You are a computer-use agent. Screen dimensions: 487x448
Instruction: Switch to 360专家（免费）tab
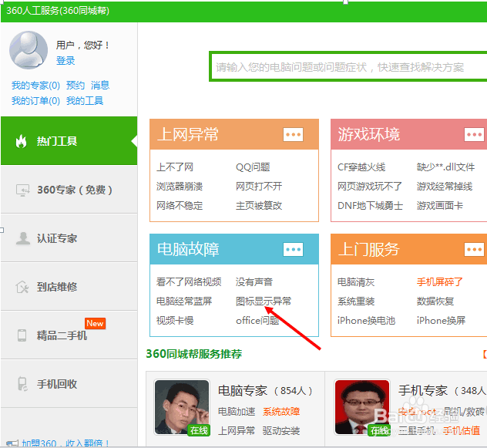69,190
